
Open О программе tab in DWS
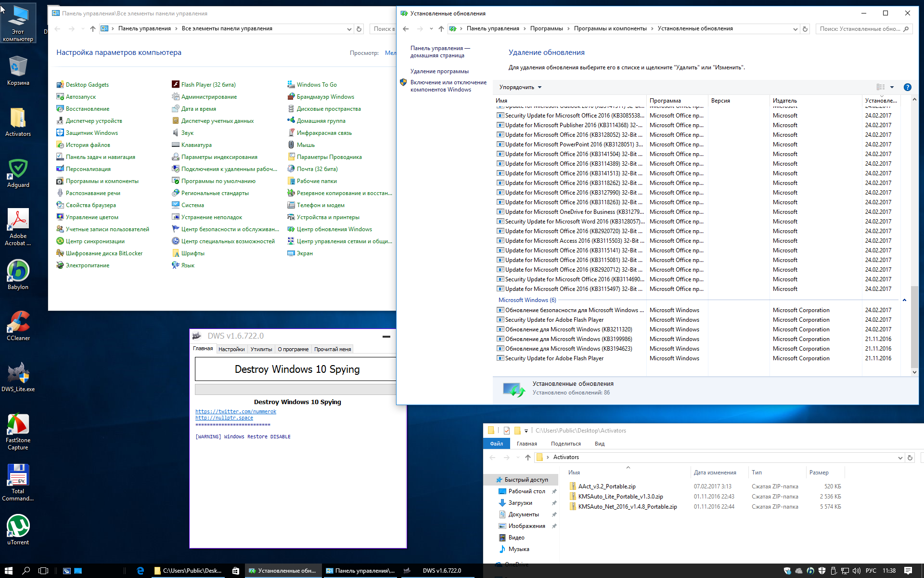pos(293,349)
